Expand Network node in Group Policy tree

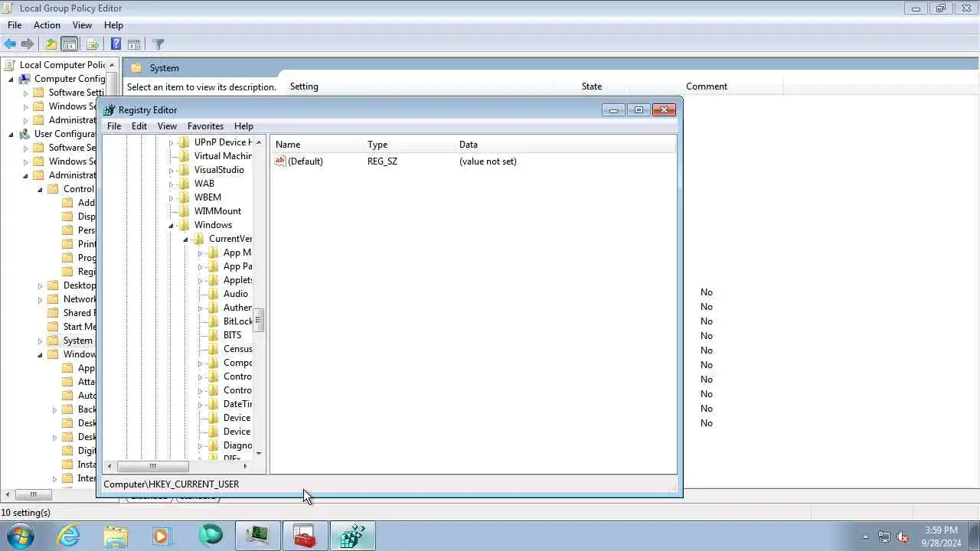click(40, 299)
